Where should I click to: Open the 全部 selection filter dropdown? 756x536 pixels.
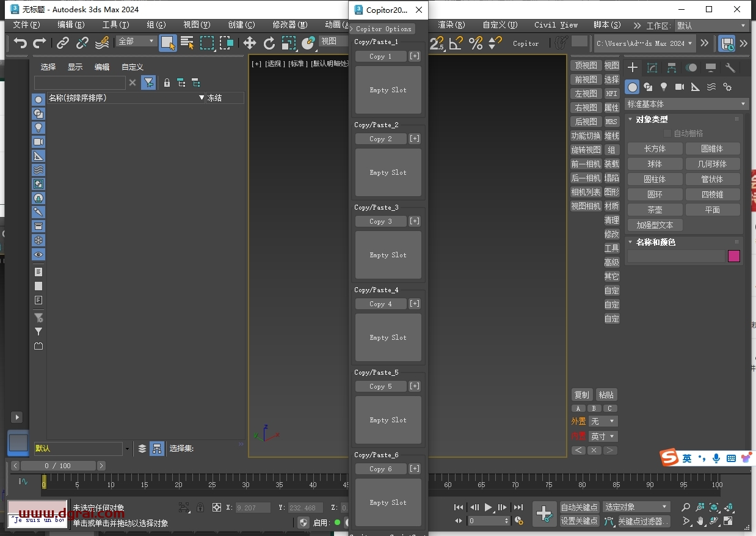(x=137, y=41)
